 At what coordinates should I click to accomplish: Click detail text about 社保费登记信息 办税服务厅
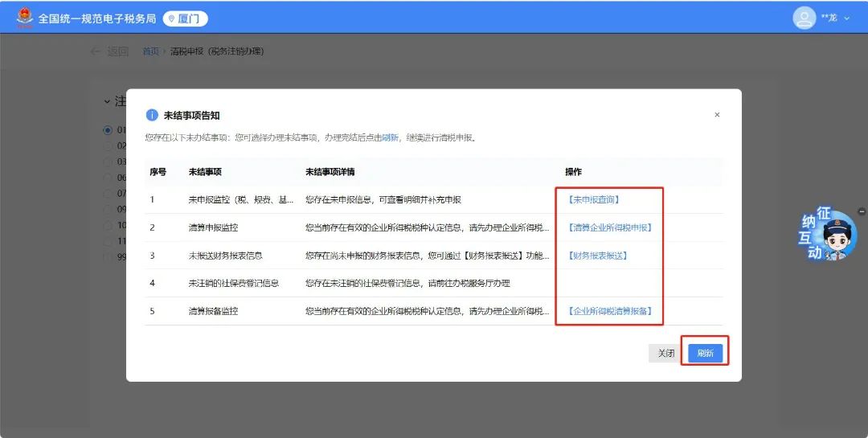click(407, 284)
